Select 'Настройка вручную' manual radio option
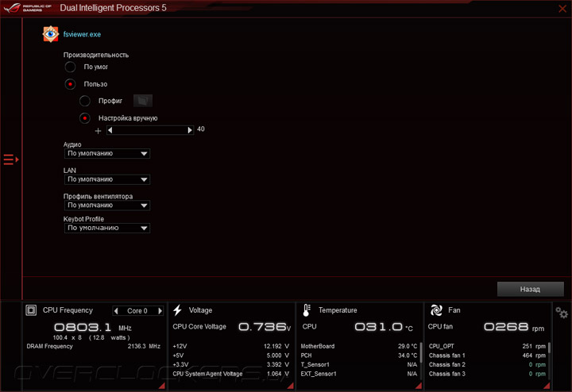 pyautogui.click(x=85, y=118)
